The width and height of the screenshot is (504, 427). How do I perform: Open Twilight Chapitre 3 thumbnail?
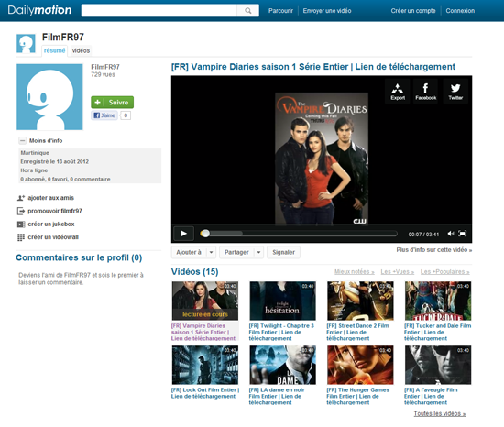coord(282,301)
